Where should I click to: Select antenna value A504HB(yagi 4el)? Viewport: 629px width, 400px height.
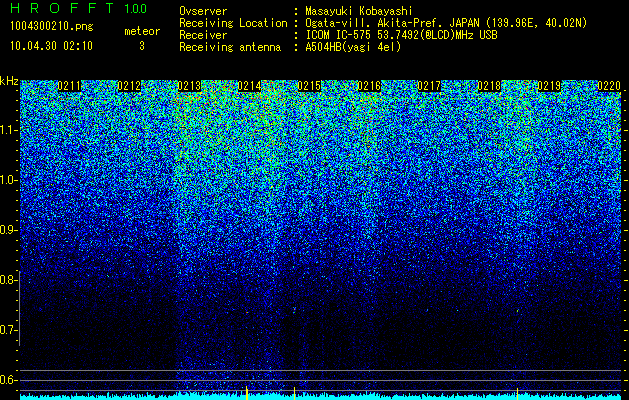point(353,47)
